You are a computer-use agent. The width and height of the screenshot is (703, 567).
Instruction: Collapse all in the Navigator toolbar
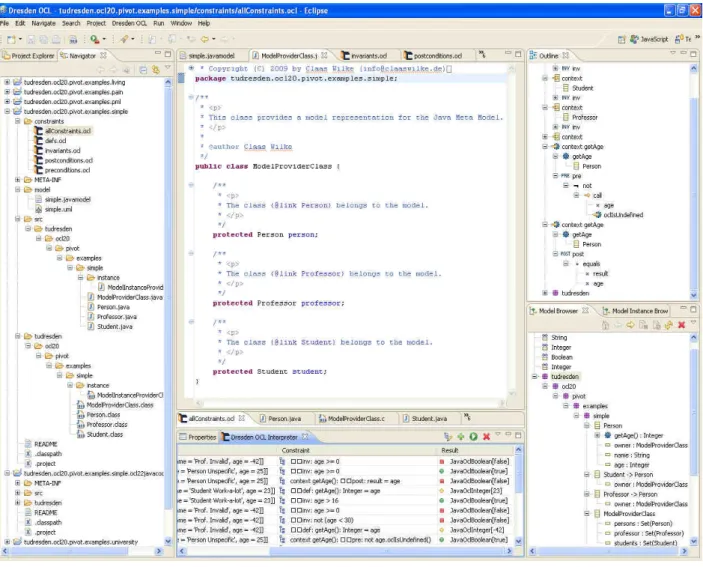click(x=143, y=69)
